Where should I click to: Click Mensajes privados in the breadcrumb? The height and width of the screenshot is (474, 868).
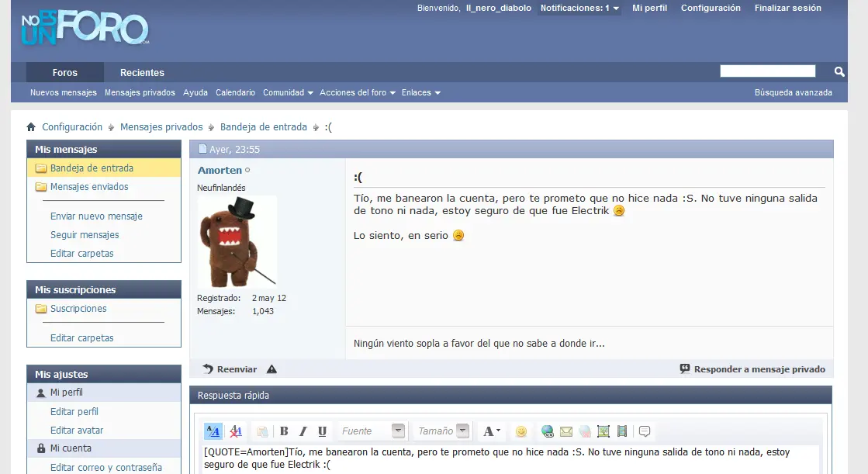pyautogui.click(x=161, y=127)
